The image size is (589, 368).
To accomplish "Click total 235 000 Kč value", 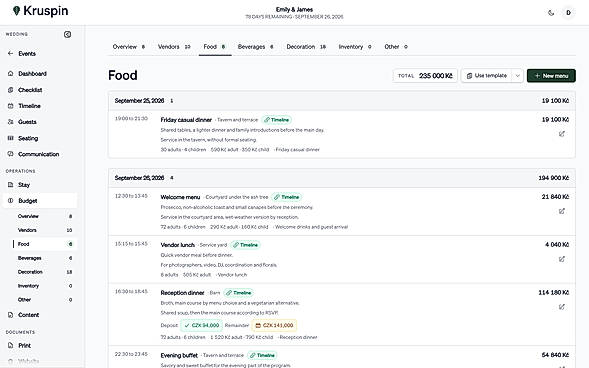I will click(x=436, y=76).
